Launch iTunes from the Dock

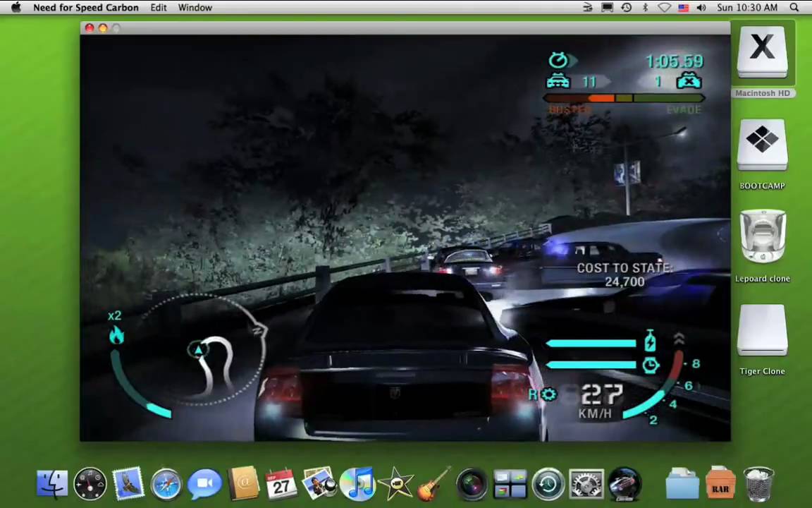pyautogui.click(x=357, y=484)
